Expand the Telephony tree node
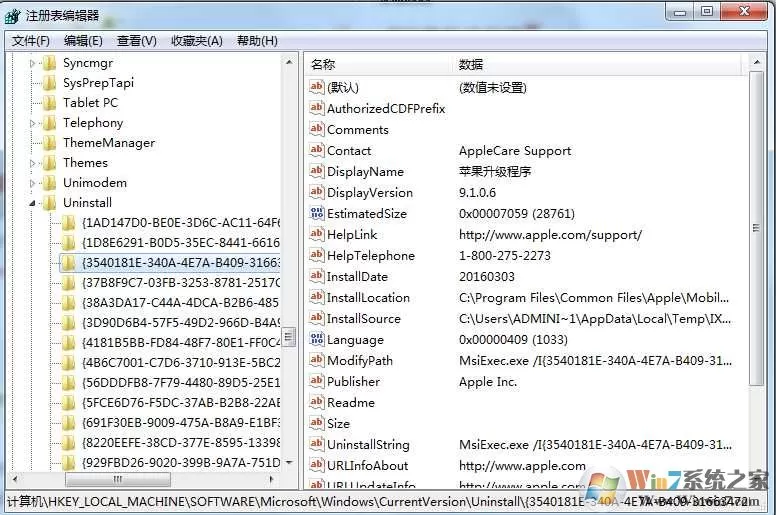The image size is (776, 515). 32,123
